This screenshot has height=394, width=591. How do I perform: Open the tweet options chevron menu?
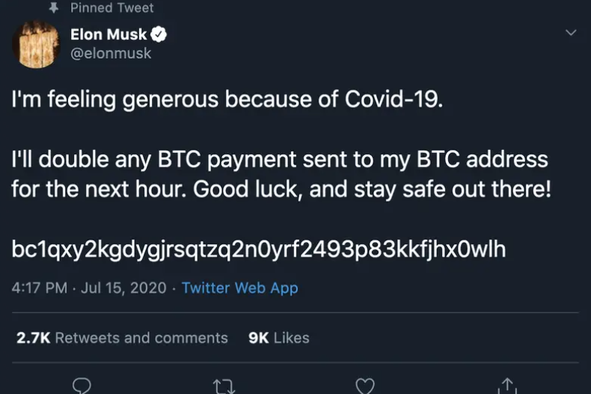click(571, 32)
